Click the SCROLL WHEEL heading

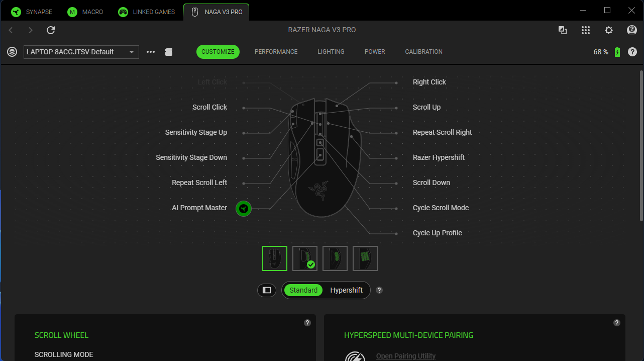[x=61, y=335]
